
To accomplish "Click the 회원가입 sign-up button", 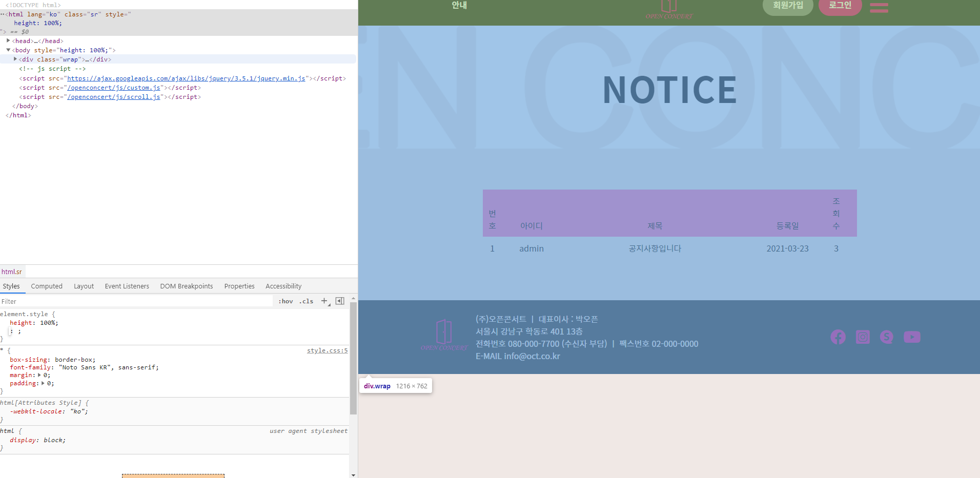I will coord(788,6).
